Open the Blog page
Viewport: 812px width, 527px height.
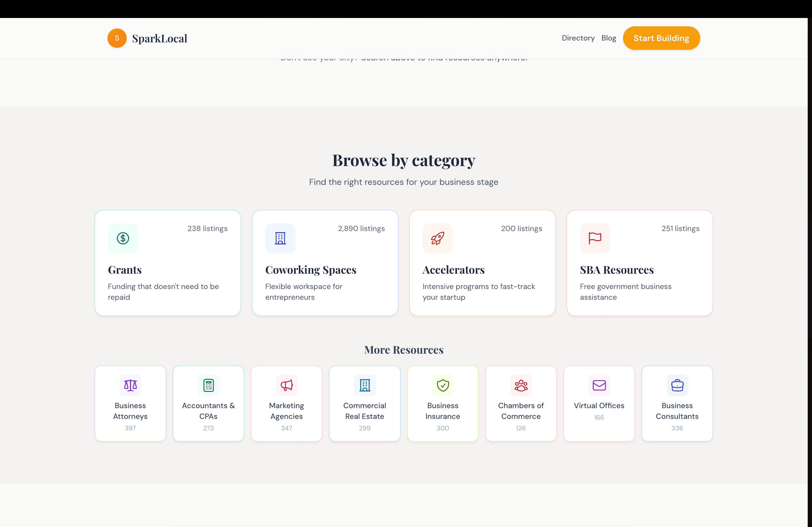pos(609,38)
